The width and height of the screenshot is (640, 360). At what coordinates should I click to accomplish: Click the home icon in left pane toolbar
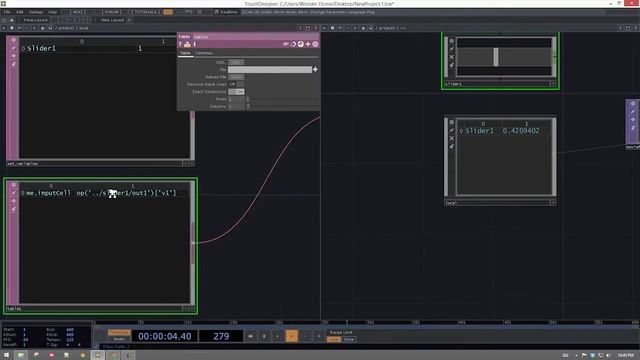[42, 28]
